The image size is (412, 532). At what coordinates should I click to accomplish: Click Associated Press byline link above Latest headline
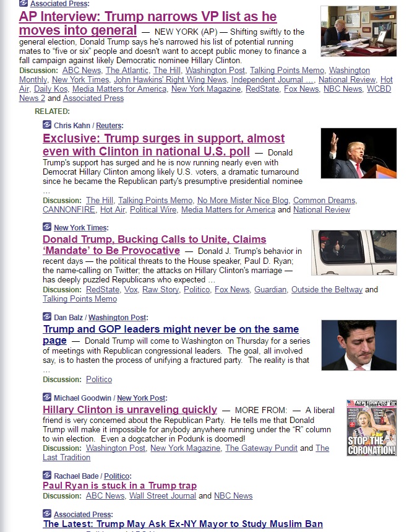click(x=82, y=515)
